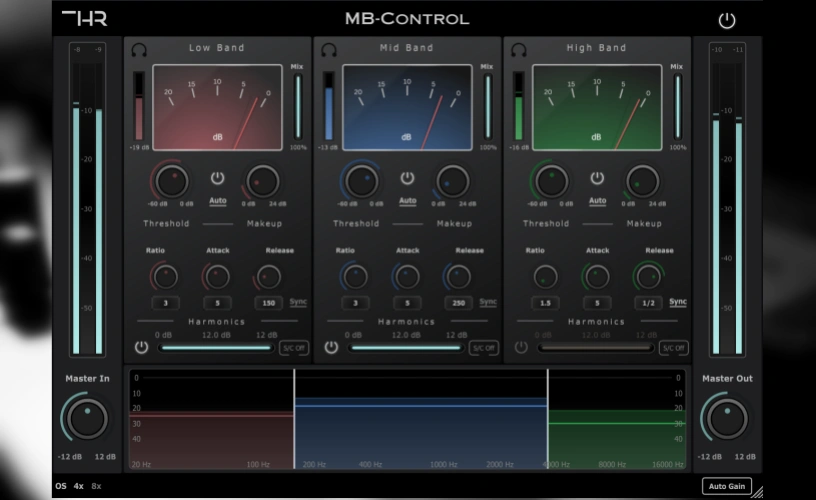Viewport: 816px width, 500px height.
Task: Click the green High Band VU meter
Action: coord(597,107)
